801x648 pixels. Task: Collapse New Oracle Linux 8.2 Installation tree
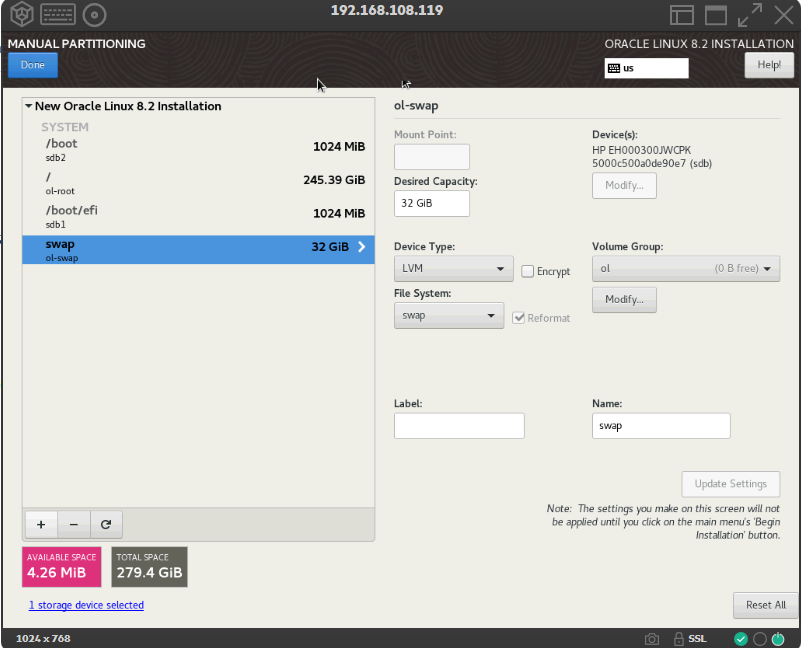[x=29, y=106]
